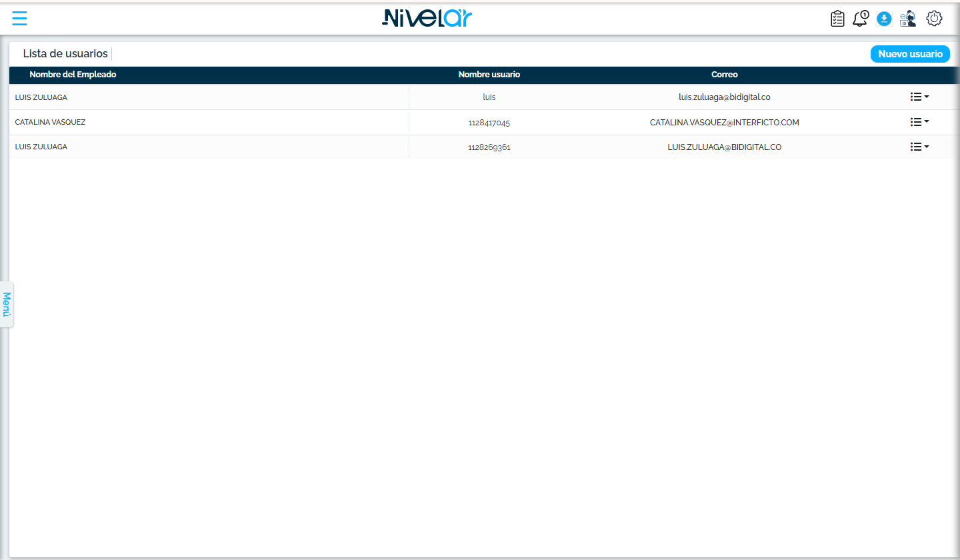This screenshot has width=960, height=560.
Task: Open the support agent icon
Action: click(908, 19)
